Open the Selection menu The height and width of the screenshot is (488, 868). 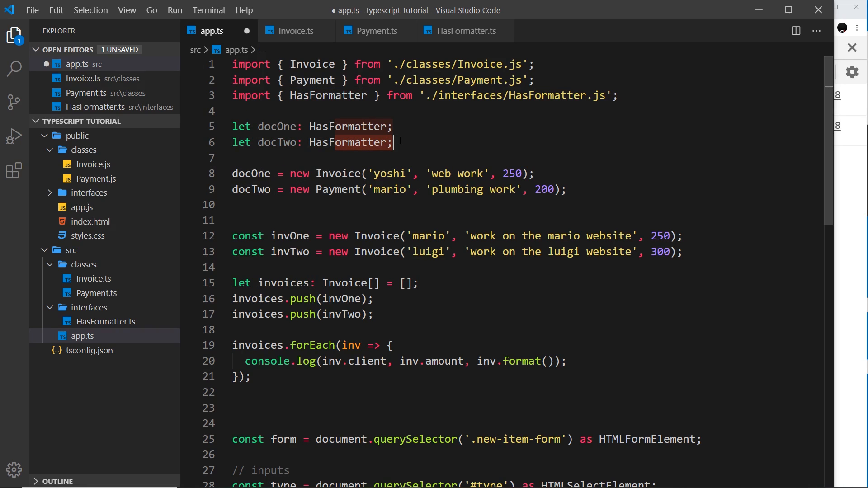pos(90,10)
